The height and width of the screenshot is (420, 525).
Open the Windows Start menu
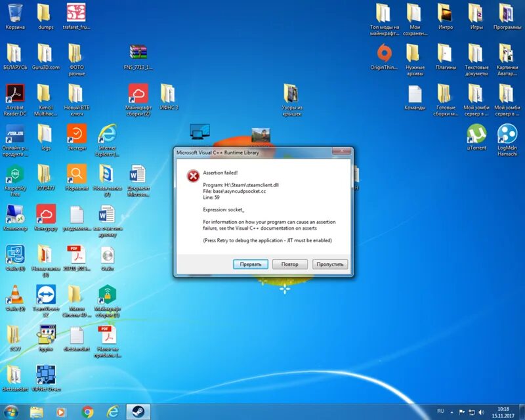click(x=10, y=412)
